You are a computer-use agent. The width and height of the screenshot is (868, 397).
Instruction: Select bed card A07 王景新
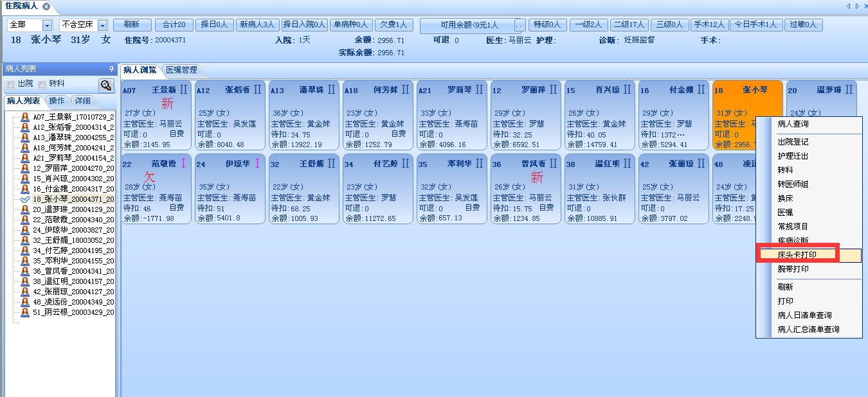point(156,115)
